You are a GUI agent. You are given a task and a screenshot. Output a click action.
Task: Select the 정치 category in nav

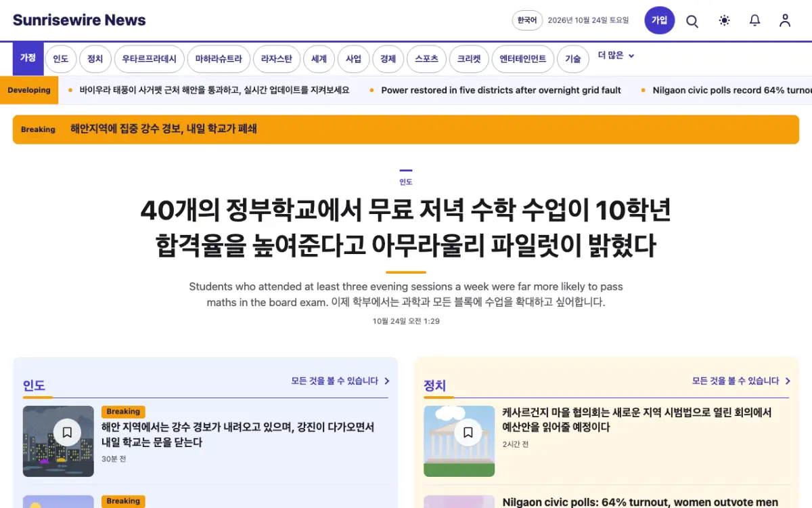(x=95, y=59)
